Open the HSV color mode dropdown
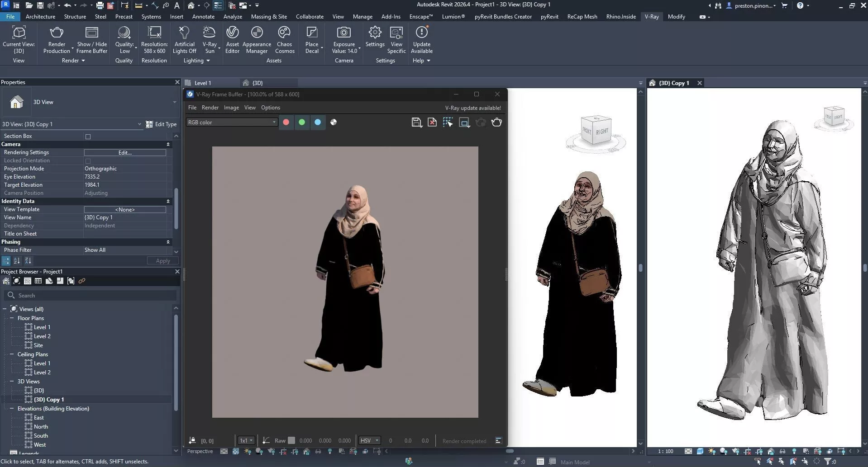 [x=369, y=440]
